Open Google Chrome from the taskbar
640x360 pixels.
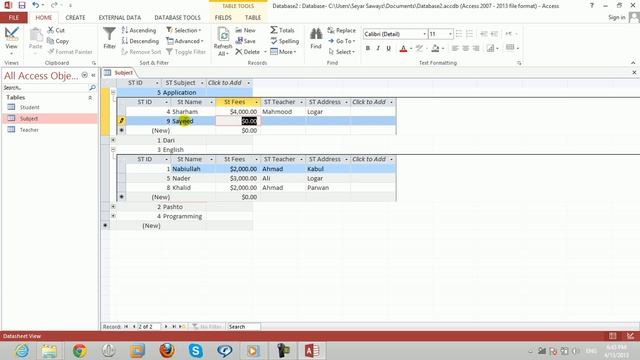[x=80, y=351]
